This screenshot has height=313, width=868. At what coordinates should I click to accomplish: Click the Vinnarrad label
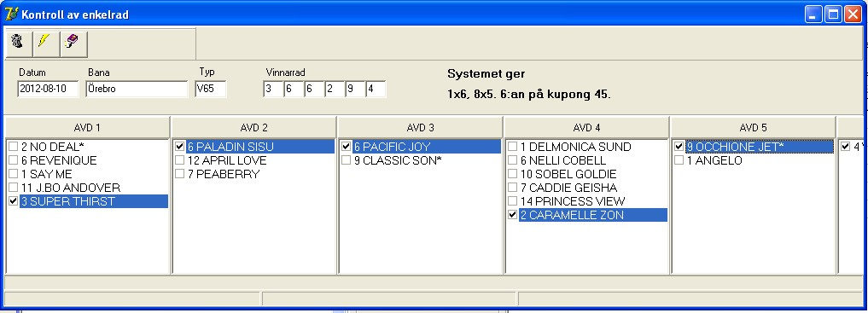(x=285, y=72)
